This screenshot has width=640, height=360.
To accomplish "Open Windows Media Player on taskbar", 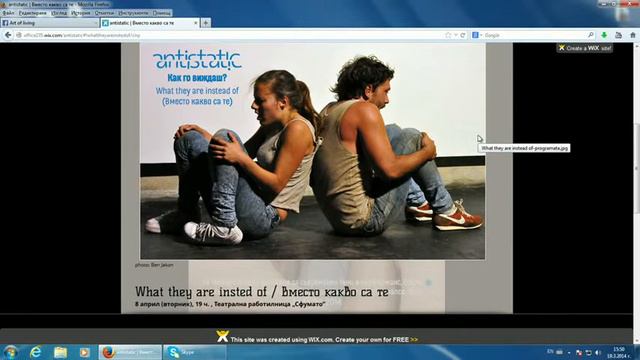I will [x=84, y=352].
